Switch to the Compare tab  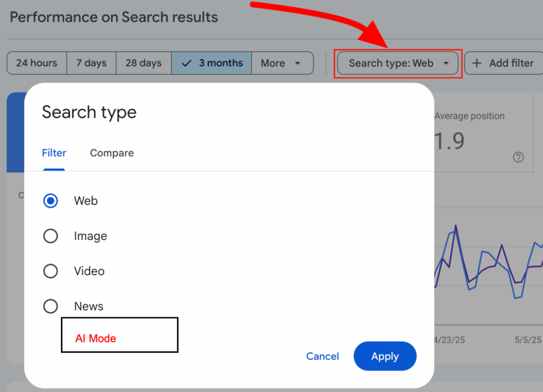111,153
